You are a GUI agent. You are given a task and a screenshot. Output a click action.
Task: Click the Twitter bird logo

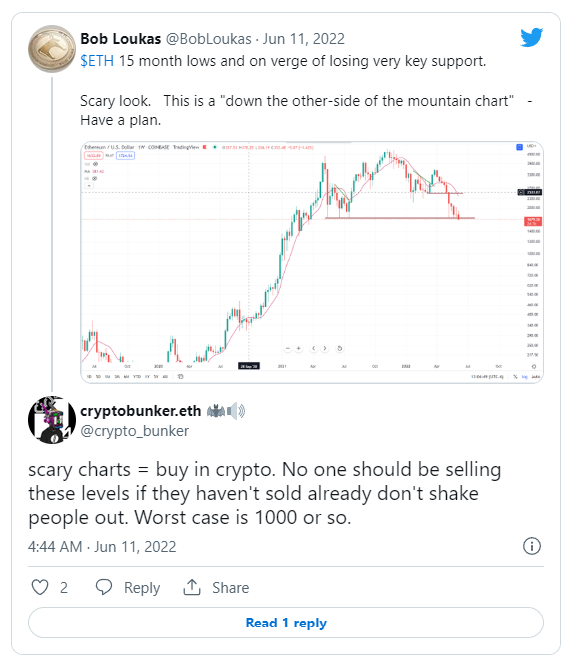(x=531, y=37)
